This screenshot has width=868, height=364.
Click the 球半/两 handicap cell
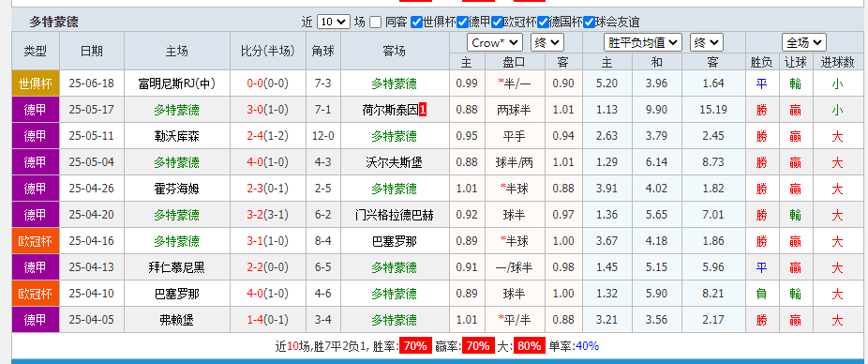pyautogui.click(x=515, y=162)
